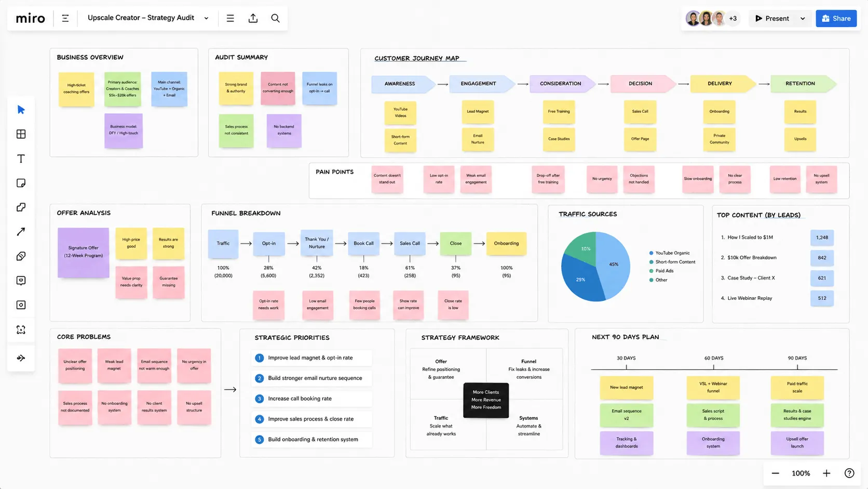
Task: Click the traffic sources pie chart
Action: pos(595,267)
